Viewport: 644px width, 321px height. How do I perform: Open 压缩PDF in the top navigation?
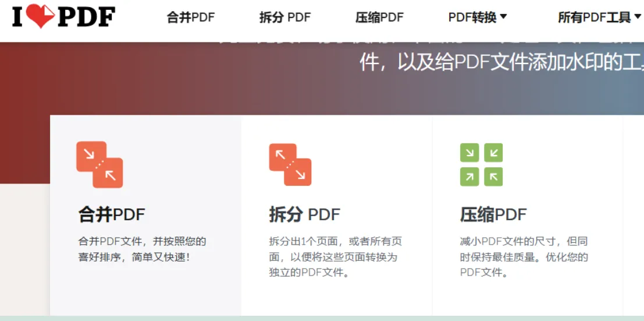379,17
